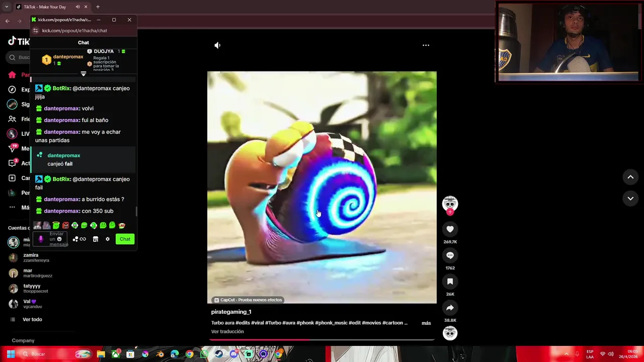Viewport: 644px width, 362px height.
Task: Expand the Company footer section
Action: point(23,340)
